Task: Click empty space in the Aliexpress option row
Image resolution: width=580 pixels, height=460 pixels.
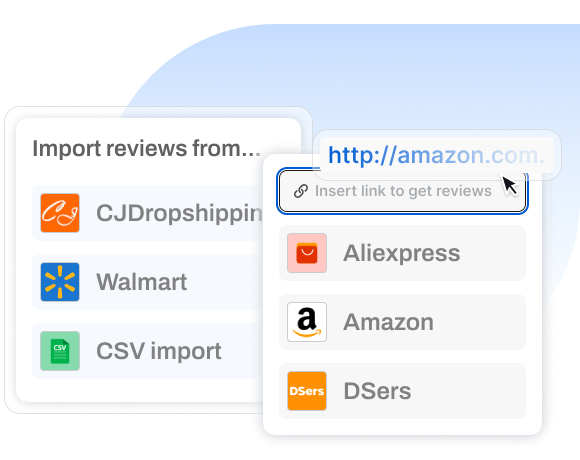Action: click(494, 253)
